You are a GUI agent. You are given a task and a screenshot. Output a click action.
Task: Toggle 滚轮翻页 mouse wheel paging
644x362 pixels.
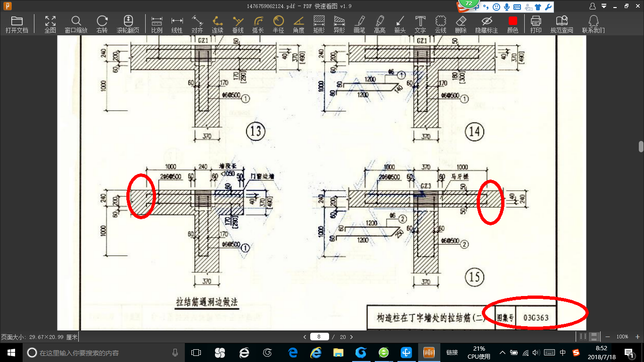tap(128, 24)
